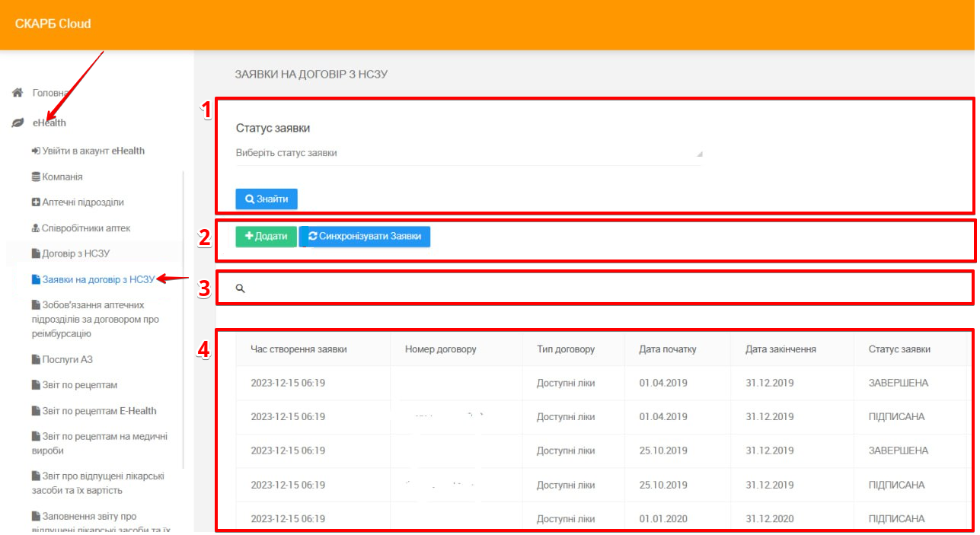The image size is (980, 535).
Task: Click the sign-in icon for Увійти в акаунт eHealth
Action: tap(35, 151)
